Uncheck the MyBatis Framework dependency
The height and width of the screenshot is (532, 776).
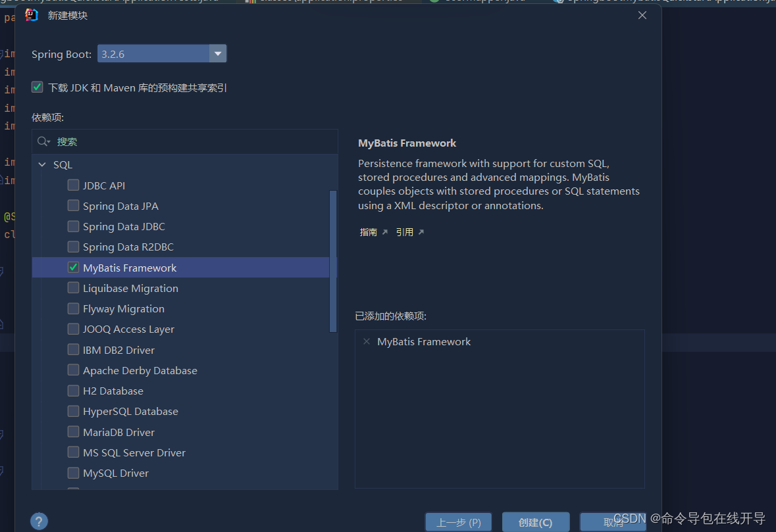click(73, 267)
